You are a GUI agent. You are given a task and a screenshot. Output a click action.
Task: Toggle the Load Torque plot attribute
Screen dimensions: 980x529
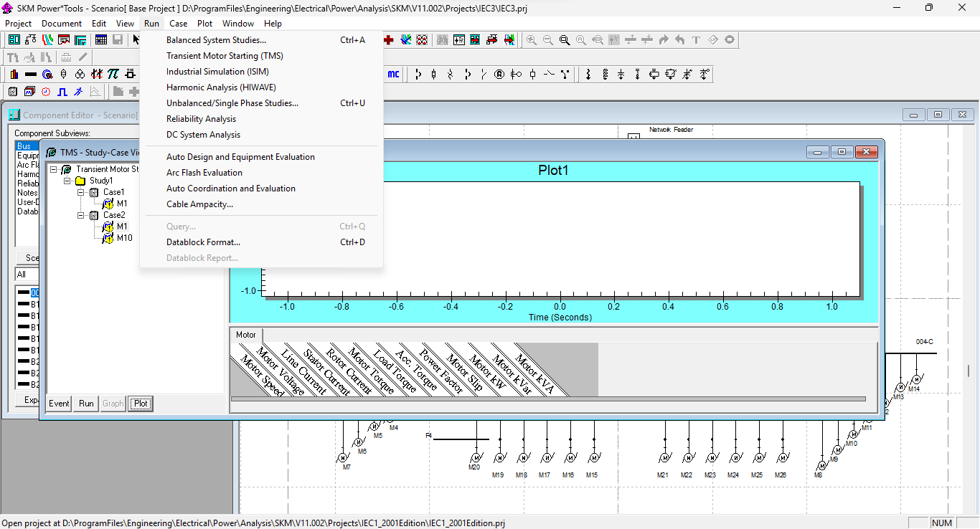395,371
